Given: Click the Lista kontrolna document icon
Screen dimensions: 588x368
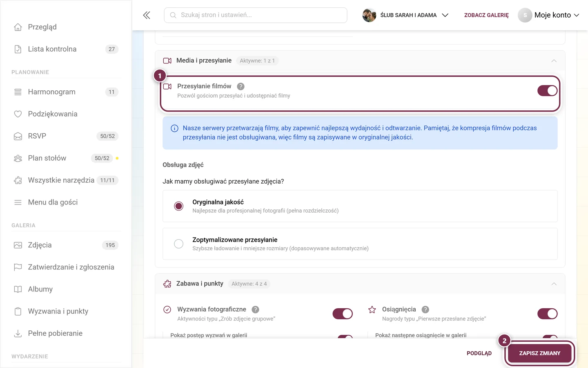Looking at the screenshot, I should 18,49.
